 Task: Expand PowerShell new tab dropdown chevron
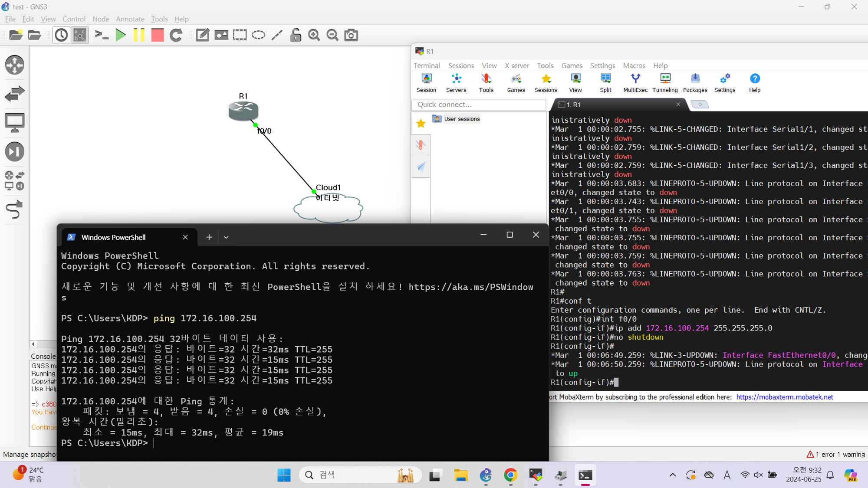coord(226,237)
